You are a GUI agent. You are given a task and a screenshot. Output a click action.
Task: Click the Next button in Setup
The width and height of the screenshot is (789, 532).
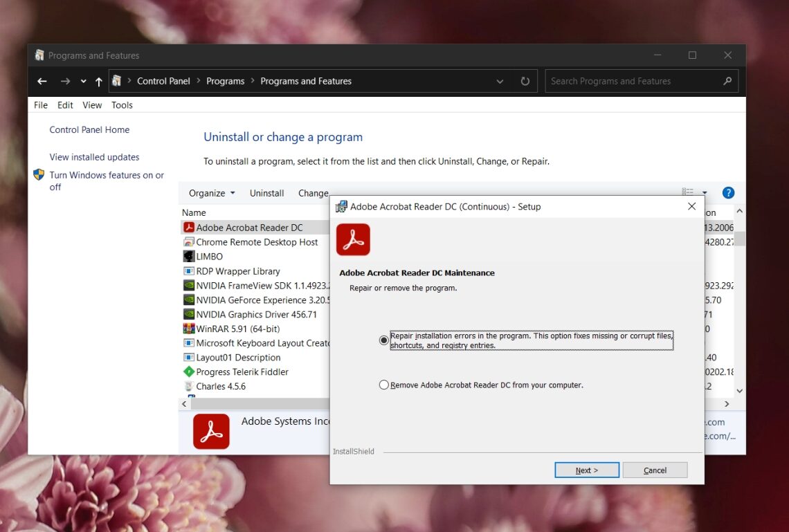click(x=586, y=470)
